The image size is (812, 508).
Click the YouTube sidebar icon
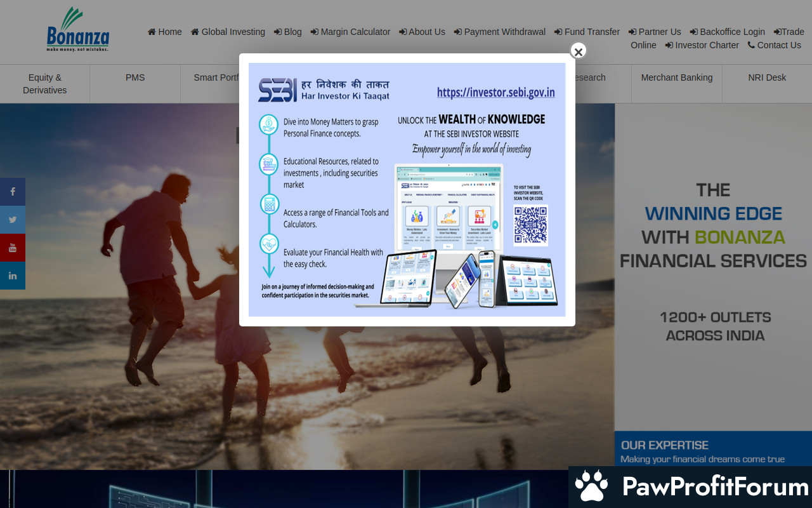pos(13,248)
